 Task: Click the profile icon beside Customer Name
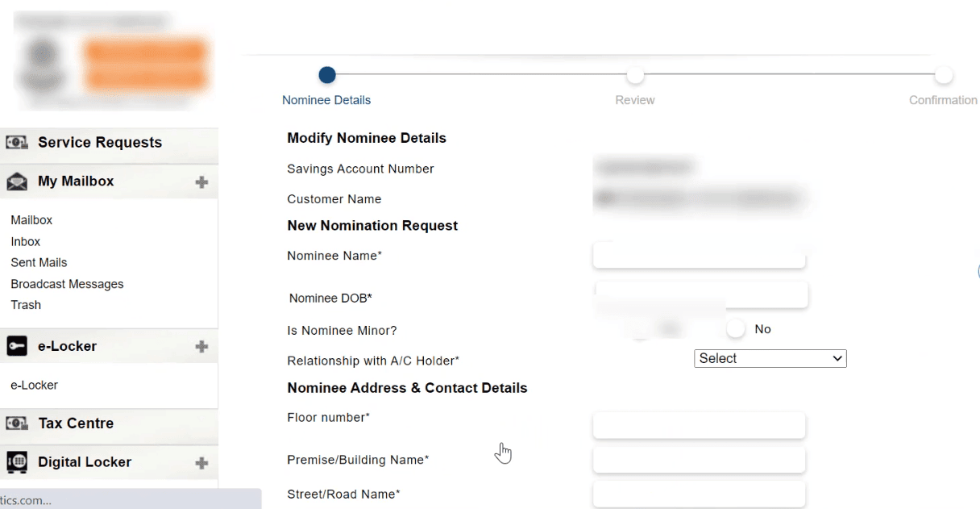tap(605, 198)
